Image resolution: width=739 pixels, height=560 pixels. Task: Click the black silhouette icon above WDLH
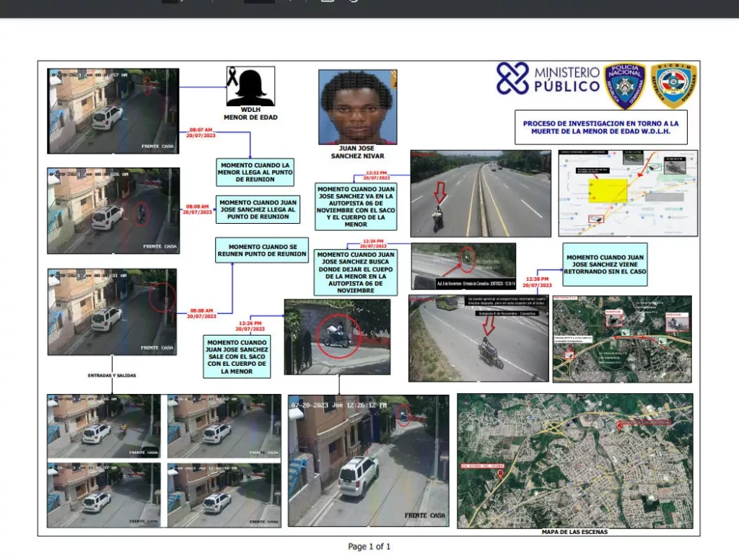click(250, 87)
